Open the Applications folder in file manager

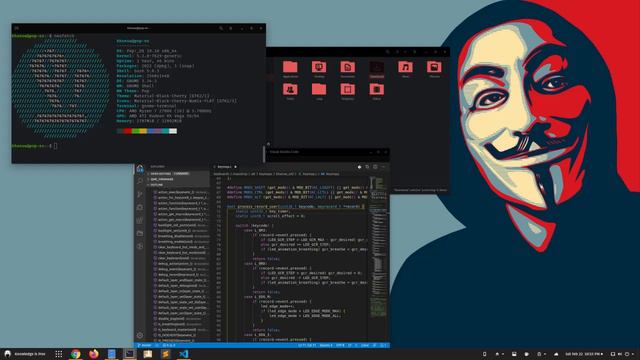290,69
